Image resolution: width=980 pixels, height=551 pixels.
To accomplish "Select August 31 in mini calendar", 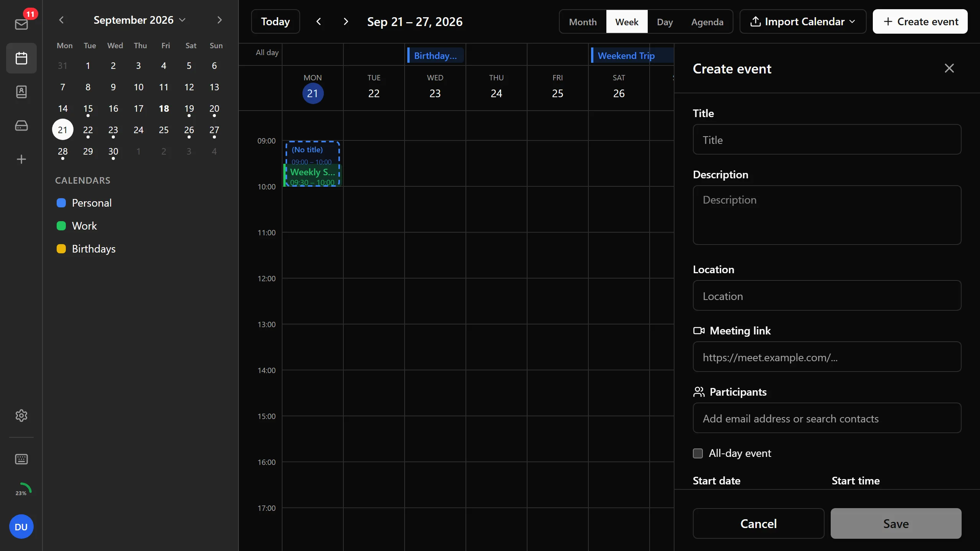I will point(63,66).
